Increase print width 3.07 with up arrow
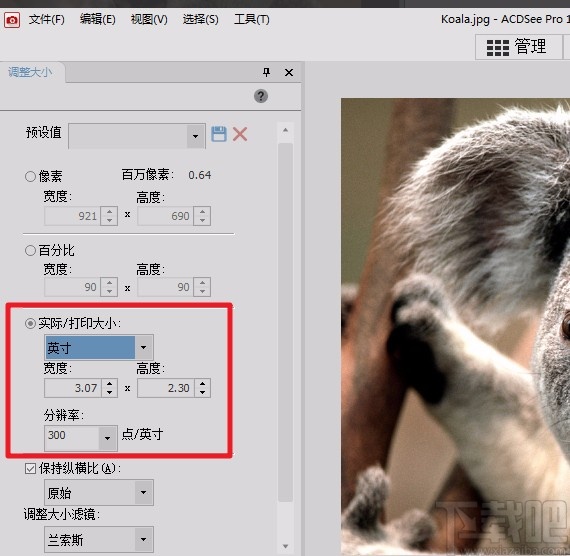 pos(109,383)
